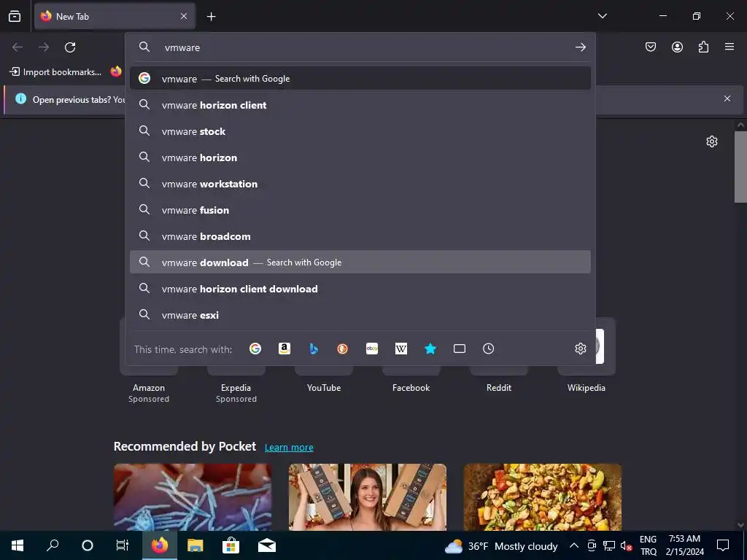This screenshot has width=747, height=560.
Task: Open new tab with plus button
Action: coord(211,17)
